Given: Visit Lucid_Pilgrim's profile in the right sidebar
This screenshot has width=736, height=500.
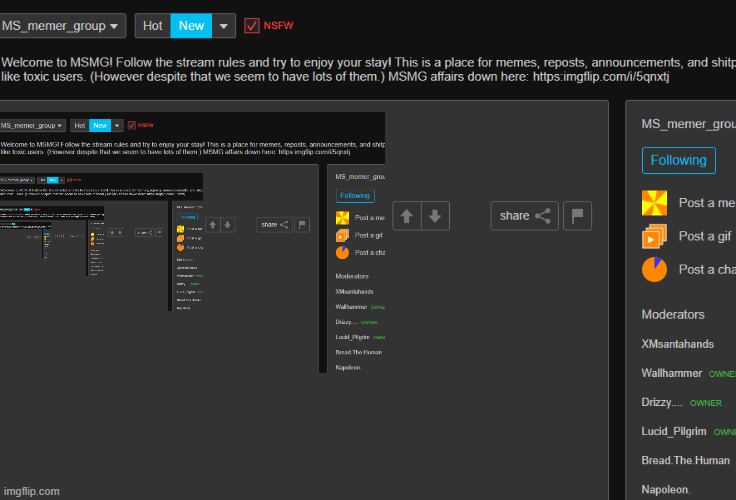Looking at the screenshot, I should 674,431.
